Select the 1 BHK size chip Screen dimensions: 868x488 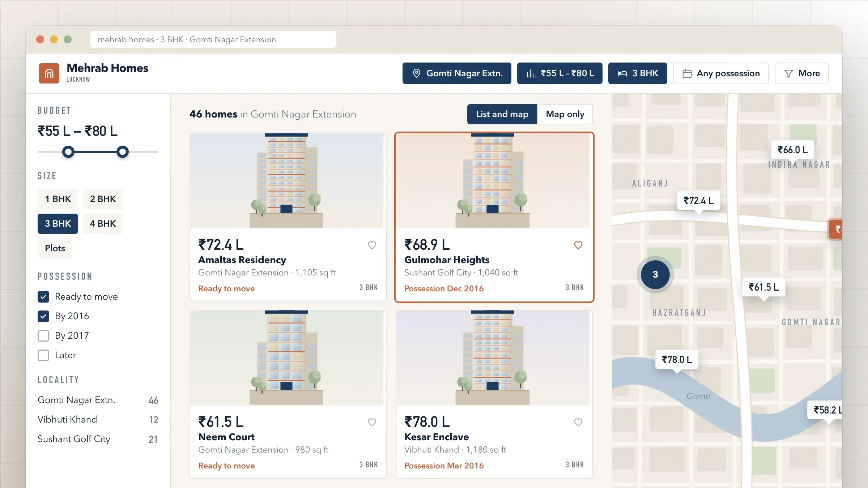[x=58, y=199]
